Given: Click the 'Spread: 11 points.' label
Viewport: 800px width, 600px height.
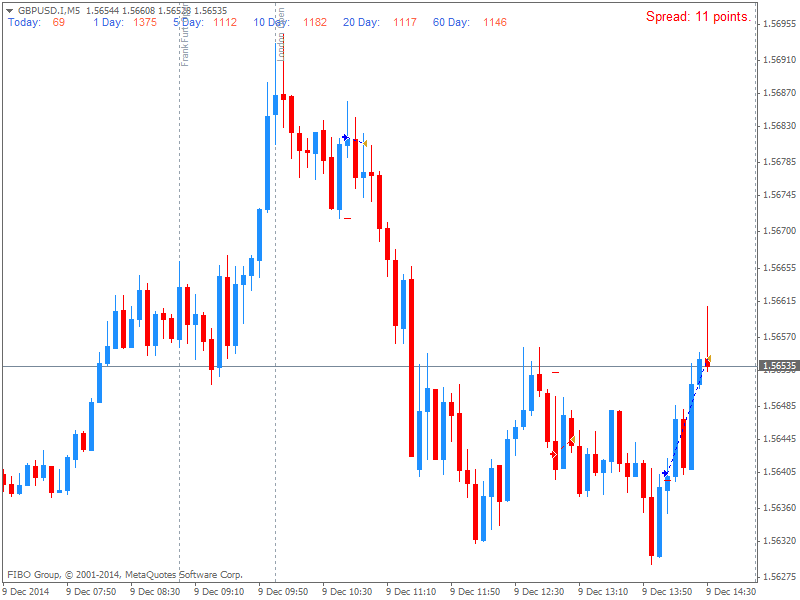Looking at the screenshot, I should click(x=698, y=17).
